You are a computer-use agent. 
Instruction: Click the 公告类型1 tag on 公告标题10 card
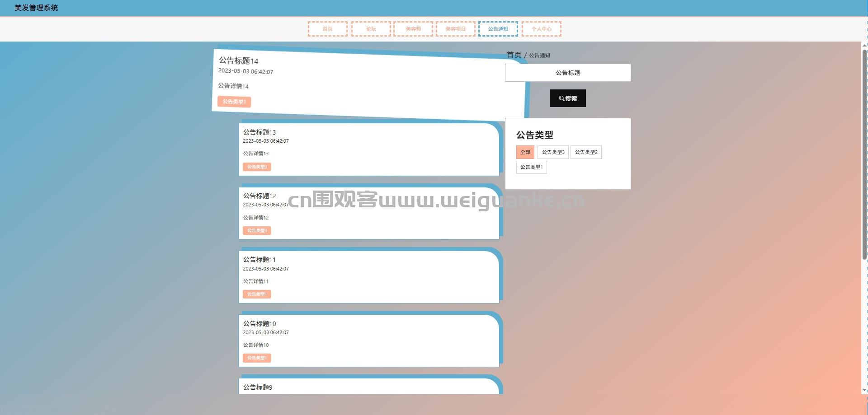(x=257, y=358)
